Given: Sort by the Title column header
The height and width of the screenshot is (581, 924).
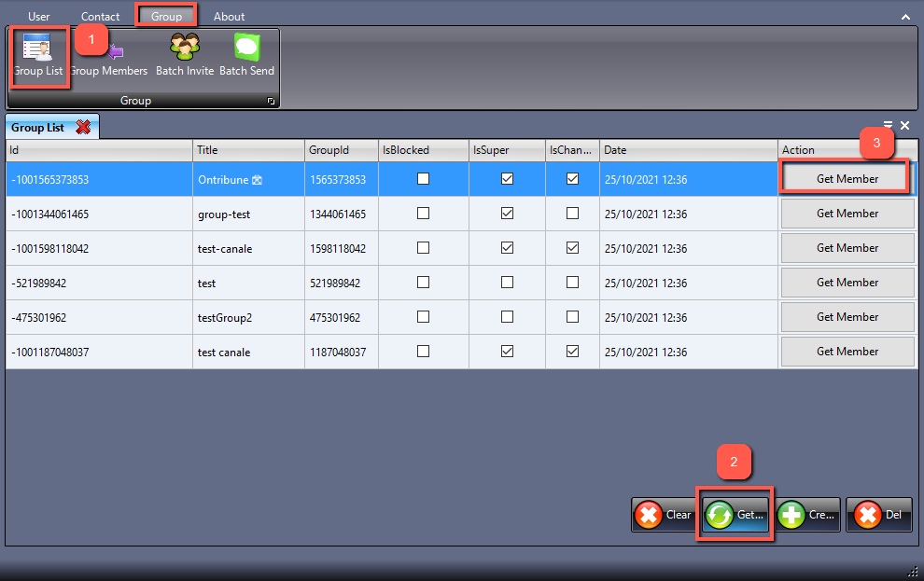Looking at the screenshot, I should [248, 149].
